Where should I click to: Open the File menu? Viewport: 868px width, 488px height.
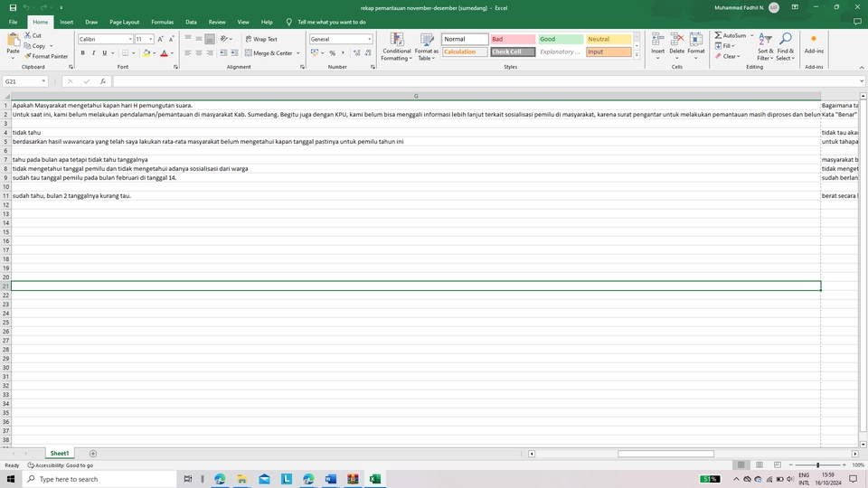pos(13,22)
